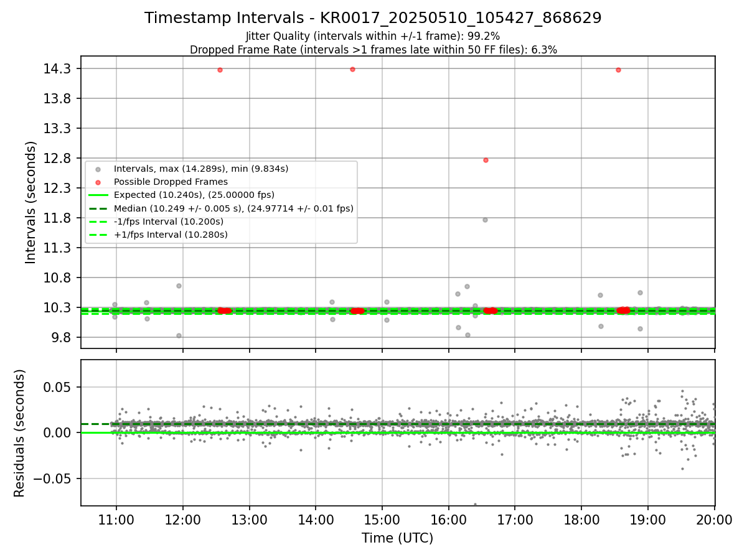Click y-axis tick label '10.8'
The width and height of the screenshot is (747, 560).
(57, 278)
